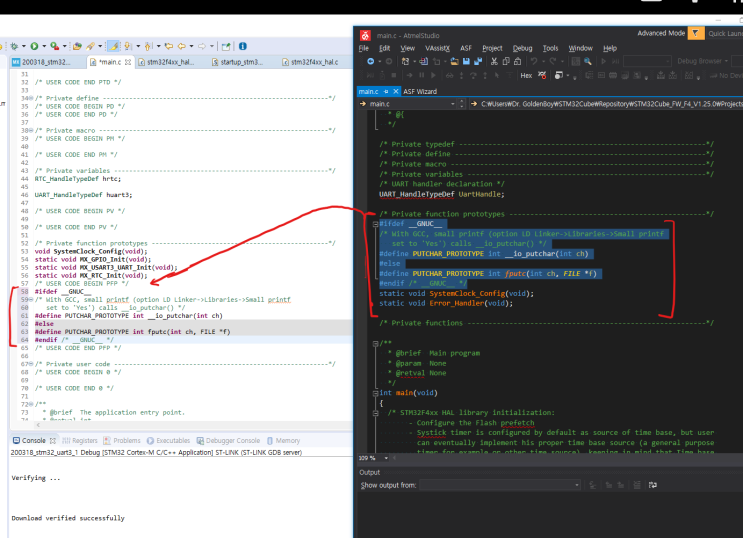This screenshot has width=743, height=538.
Task: Toggle the word wrap icon in Output panel
Action: (652, 485)
